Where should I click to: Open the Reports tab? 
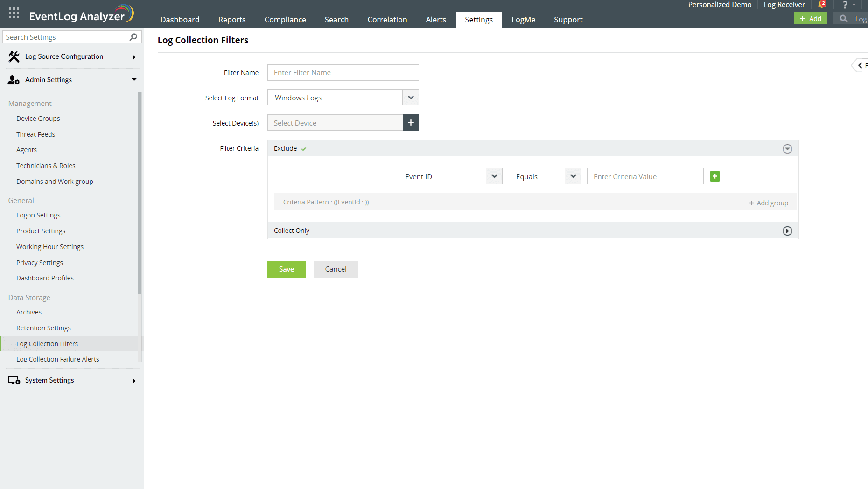(x=232, y=20)
